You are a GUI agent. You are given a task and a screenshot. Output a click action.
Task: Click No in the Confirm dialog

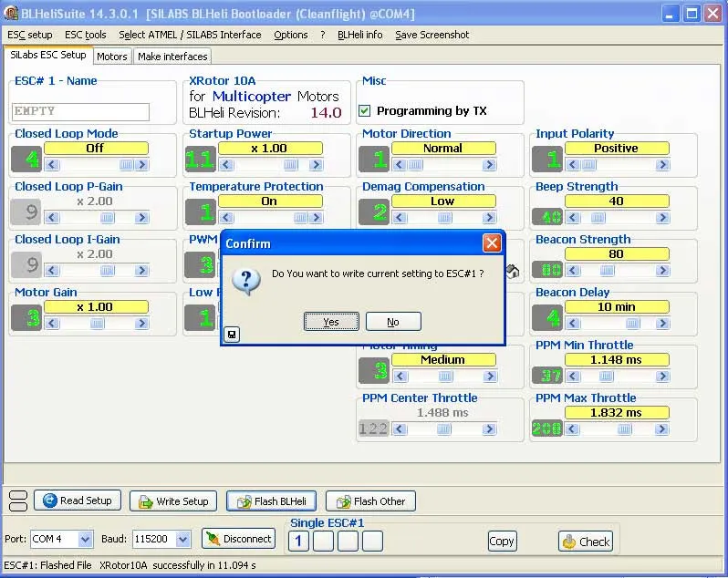[x=393, y=322]
